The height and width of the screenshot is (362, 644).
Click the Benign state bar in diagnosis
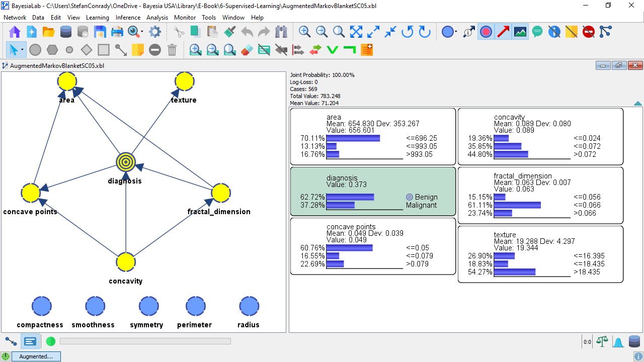tap(350, 197)
